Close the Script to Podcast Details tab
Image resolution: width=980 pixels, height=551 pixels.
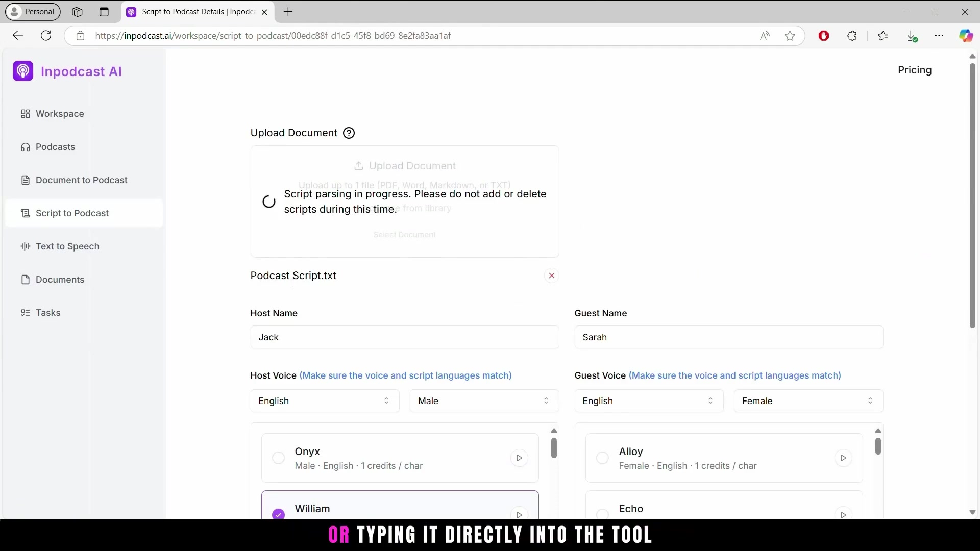pos(264,12)
